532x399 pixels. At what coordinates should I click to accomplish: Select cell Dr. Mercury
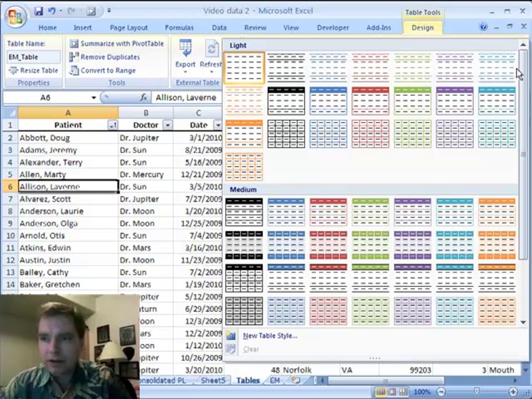[x=146, y=175]
